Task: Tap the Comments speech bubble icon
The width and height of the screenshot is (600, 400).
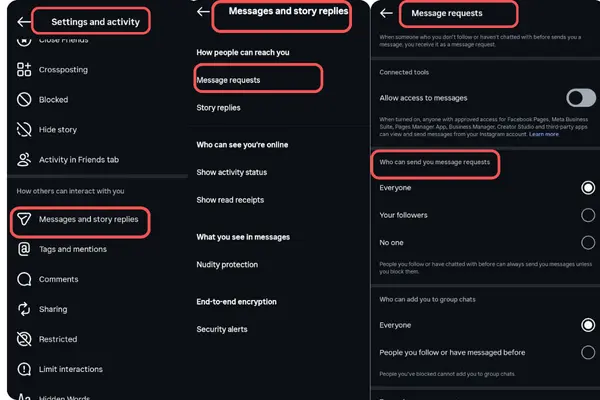Action: click(x=24, y=279)
